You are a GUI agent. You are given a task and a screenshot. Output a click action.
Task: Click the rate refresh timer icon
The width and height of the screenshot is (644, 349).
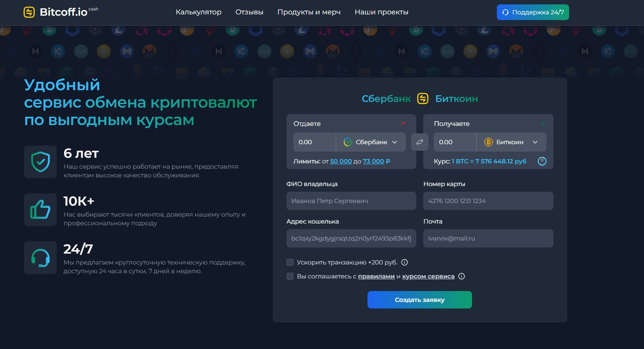(542, 161)
